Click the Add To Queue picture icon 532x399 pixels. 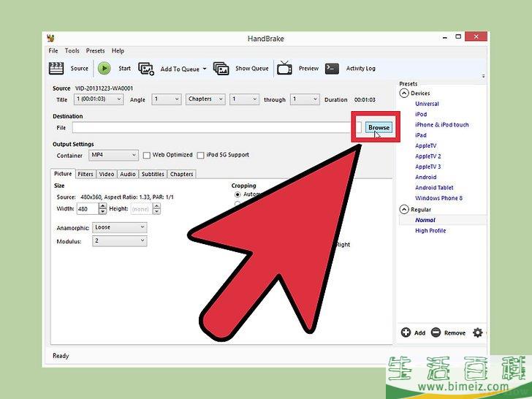point(146,69)
